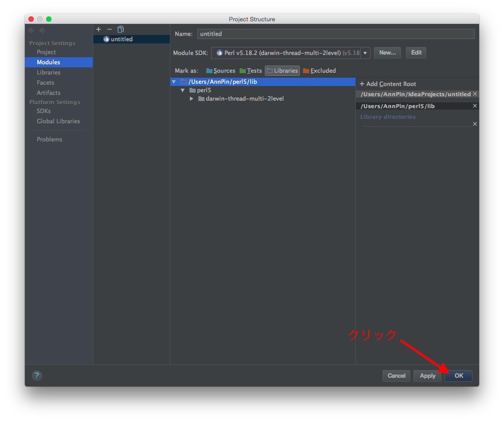Open the Module SDK dropdown
504x422 pixels.
point(365,53)
